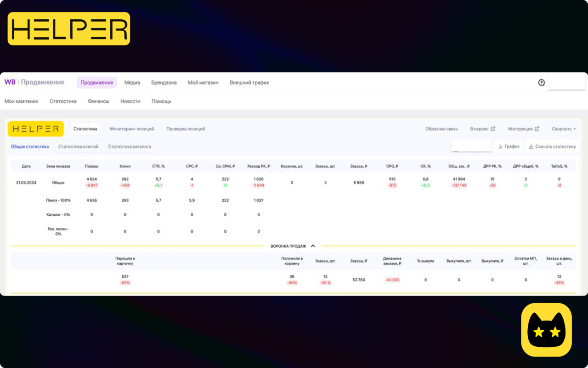Click the Общее zone row label
This screenshot has width=588, height=368.
[x=58, y=183]
